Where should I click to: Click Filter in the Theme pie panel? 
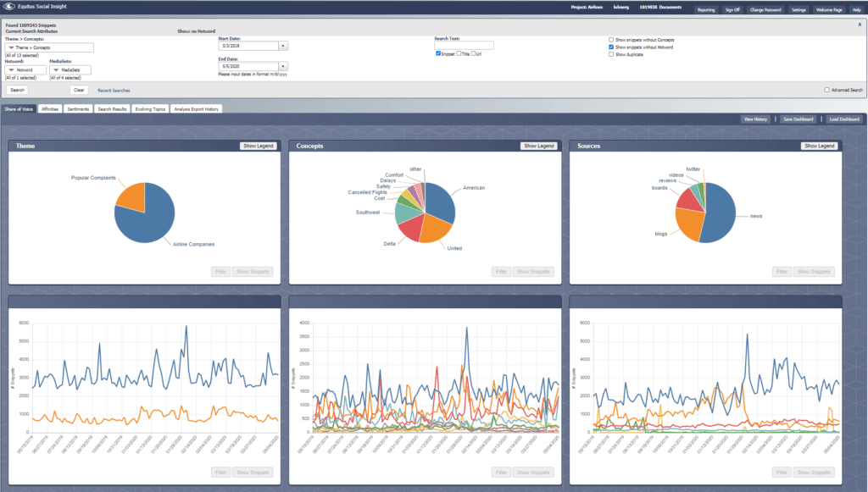[221, 272]
